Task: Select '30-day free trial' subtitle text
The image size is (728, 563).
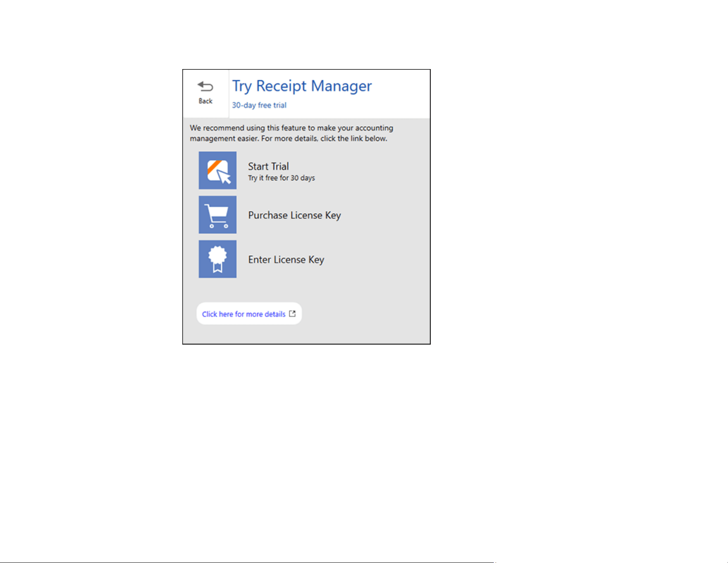Action: [x=259, y=105]
